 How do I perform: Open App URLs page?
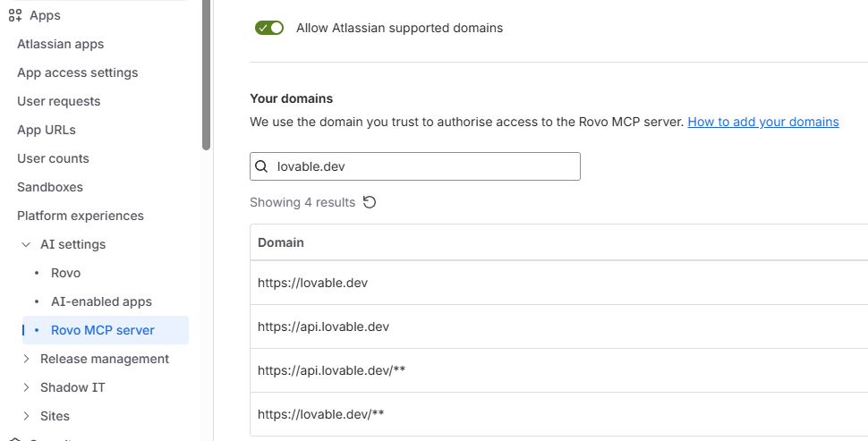[x=47, y=130]
